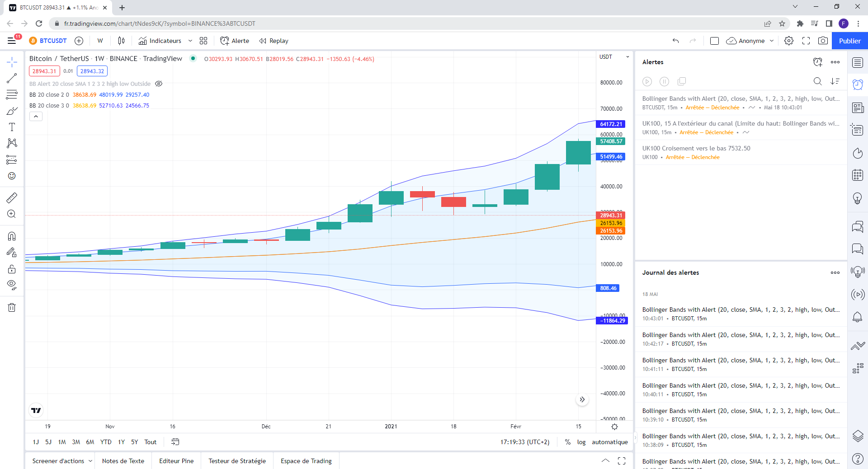Activate the zoom in tool

(x=12, y=214)
